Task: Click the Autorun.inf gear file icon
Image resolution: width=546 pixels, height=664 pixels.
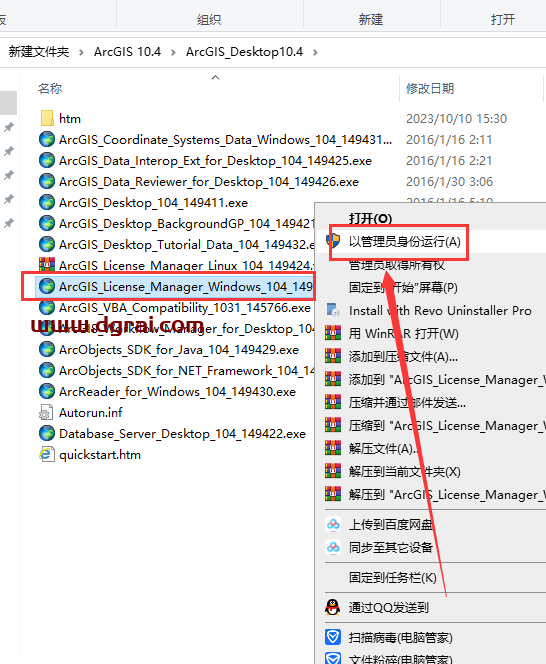Action: tap(46, 412)
